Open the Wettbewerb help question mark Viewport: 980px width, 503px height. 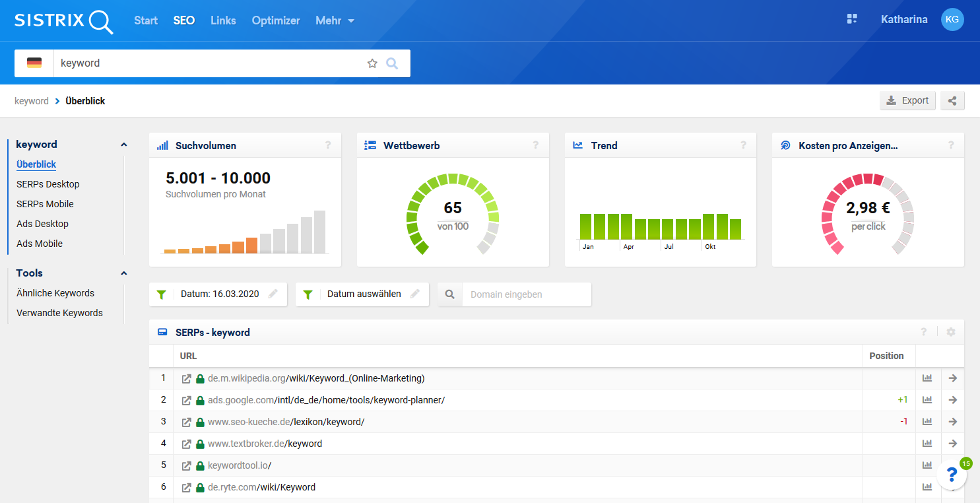(x=536, y=145)
